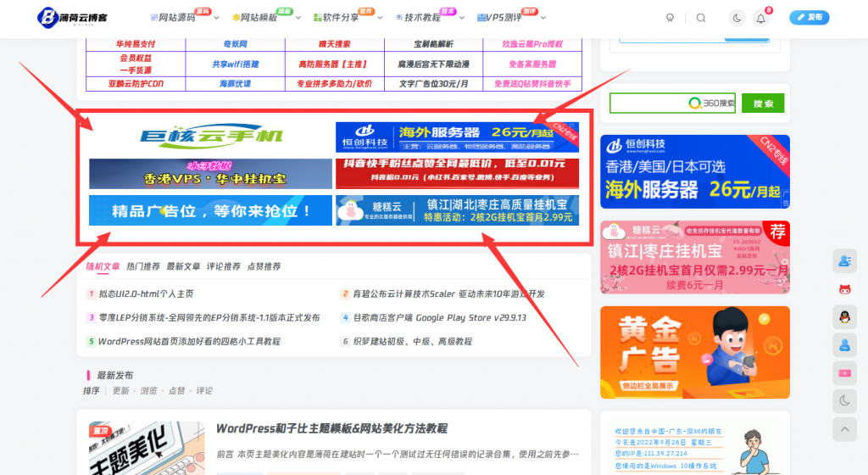The height and width of the screenshot is (475, 868).
Task: Open the sidebar pink 镇江|枣庄挂机宝 banner
Action: point(695,257)
